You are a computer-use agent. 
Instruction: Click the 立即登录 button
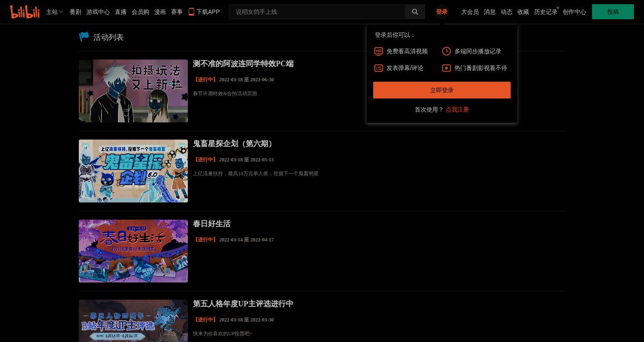[442, 90]
